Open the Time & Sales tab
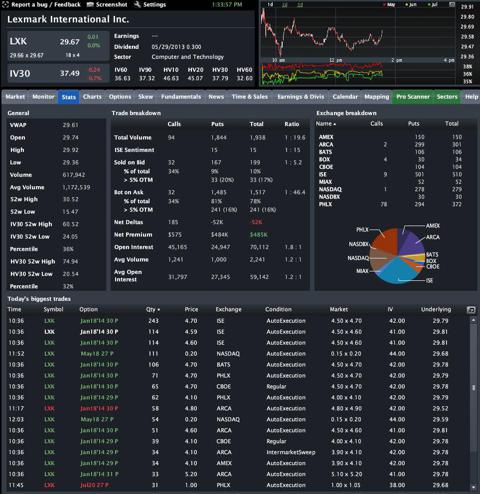 coord(250,97)
